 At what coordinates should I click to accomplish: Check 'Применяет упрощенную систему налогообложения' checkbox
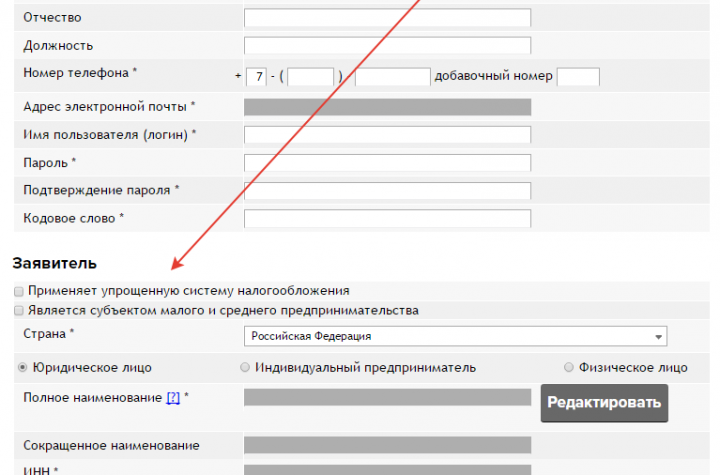19,291
